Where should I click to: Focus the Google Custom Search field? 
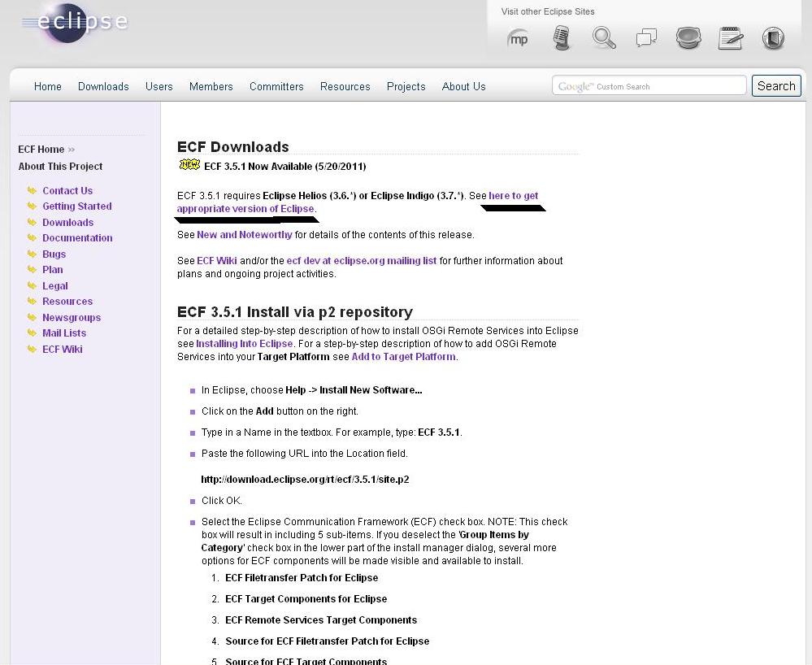click(x=649, y=85)
